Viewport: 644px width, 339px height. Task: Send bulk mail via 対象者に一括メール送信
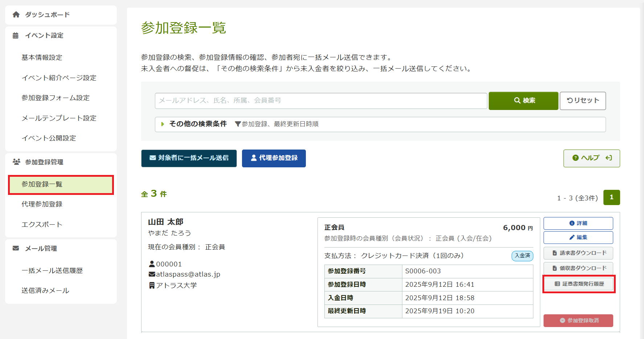[x=189, y=158]
